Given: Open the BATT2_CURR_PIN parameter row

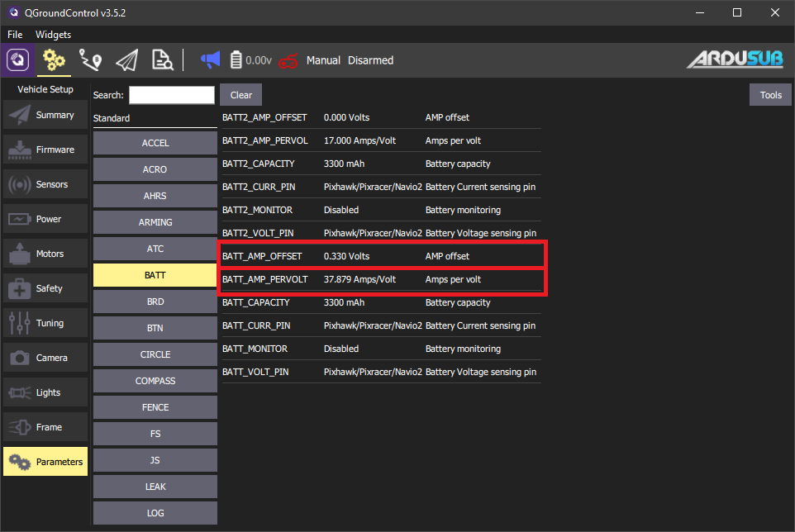Looking at the screenshot, I should [x=381, y=187].
